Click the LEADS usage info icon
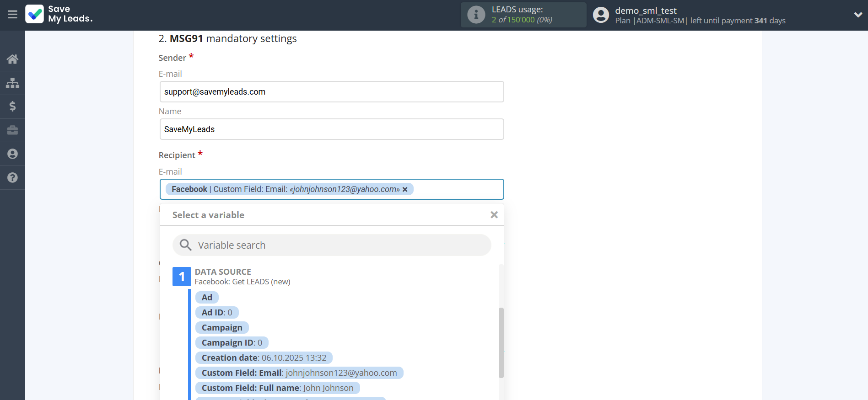 tap(476, 15)
